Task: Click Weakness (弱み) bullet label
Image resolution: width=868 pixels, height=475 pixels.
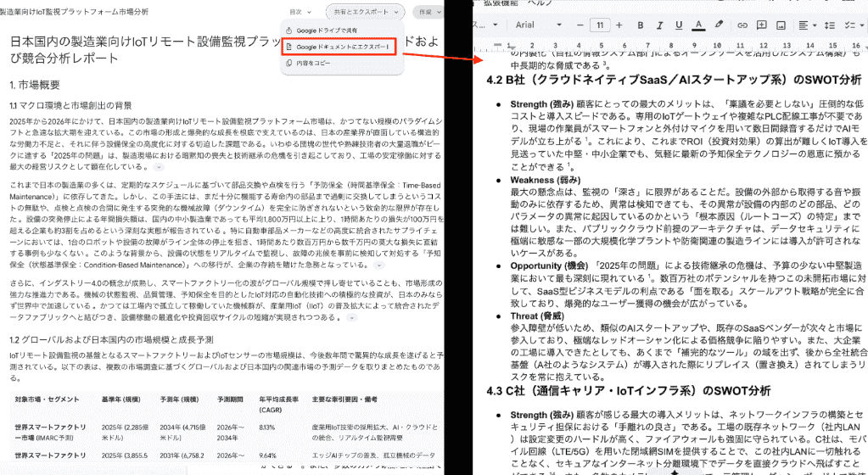Action: (546, 180)
